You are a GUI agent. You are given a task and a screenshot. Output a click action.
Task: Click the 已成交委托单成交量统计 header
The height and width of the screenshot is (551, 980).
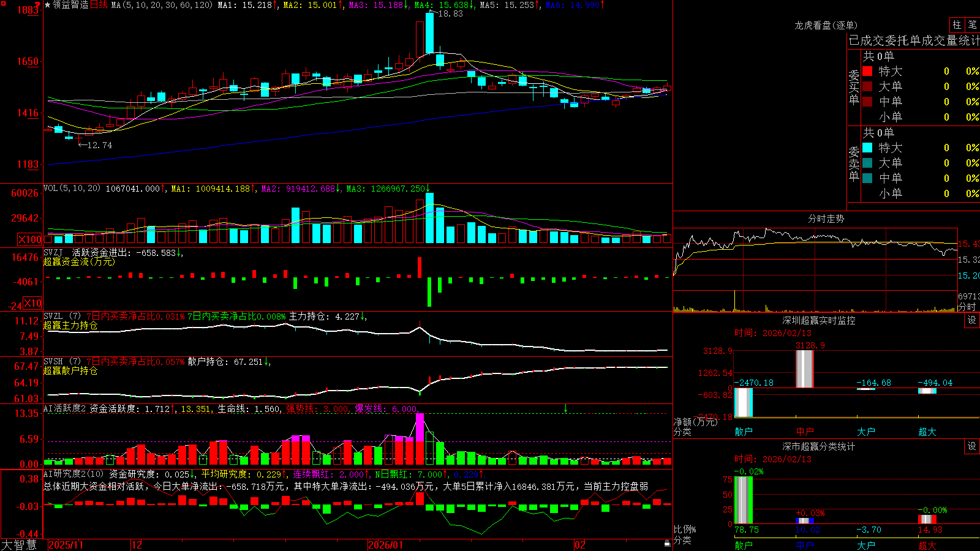pos(914,40)
